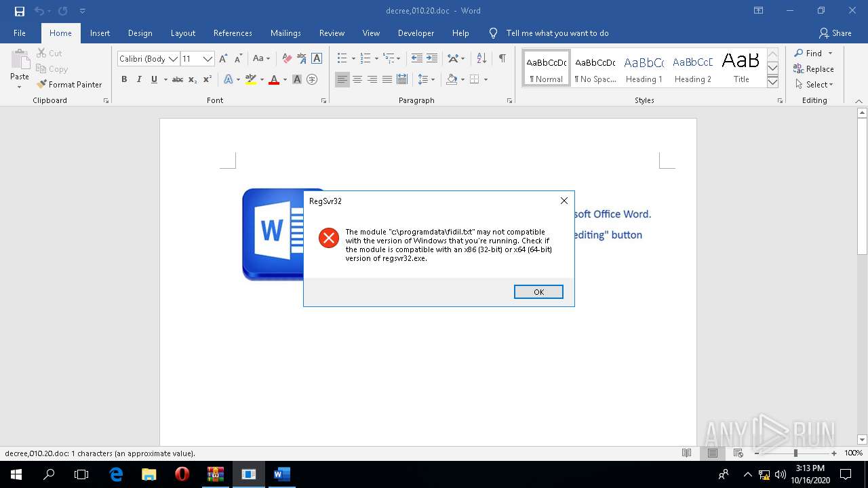This screenshot has height=488, width=868.
Task: Decrease font size with Shrink Font
Action: (x=237, y=59)
